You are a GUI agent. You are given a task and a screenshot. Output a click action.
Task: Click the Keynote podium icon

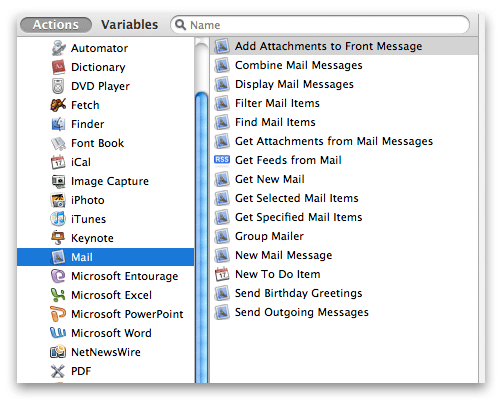tap(58, 238)
